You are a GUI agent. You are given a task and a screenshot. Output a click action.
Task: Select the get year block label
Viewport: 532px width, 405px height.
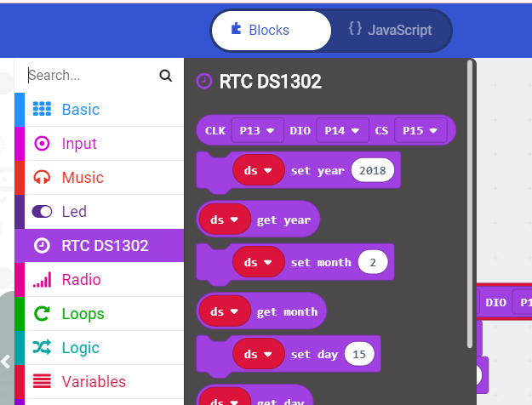coord(283,220)
